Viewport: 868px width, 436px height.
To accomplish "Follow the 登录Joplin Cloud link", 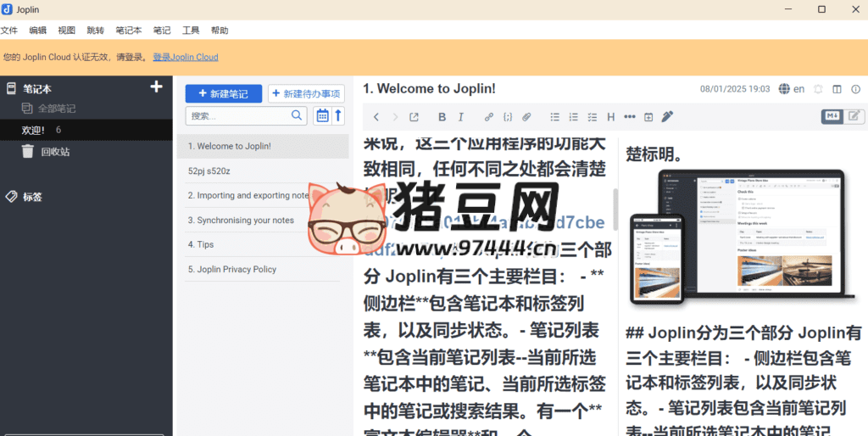I will coord(186,57).
